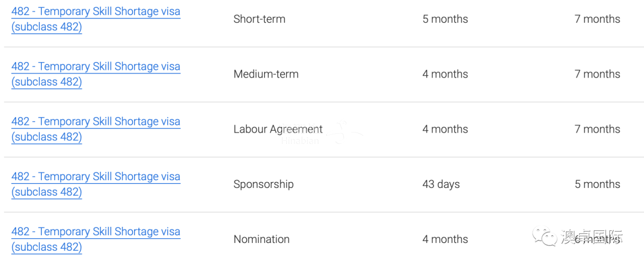Select the Labour Agreement stream cell
The height and width of the screenshot is (265, 644).
point(278,129)
